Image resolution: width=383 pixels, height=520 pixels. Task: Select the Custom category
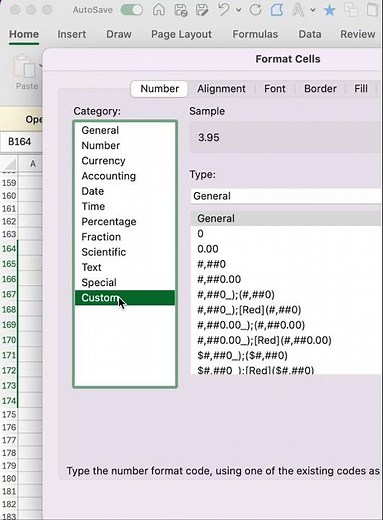125,298
